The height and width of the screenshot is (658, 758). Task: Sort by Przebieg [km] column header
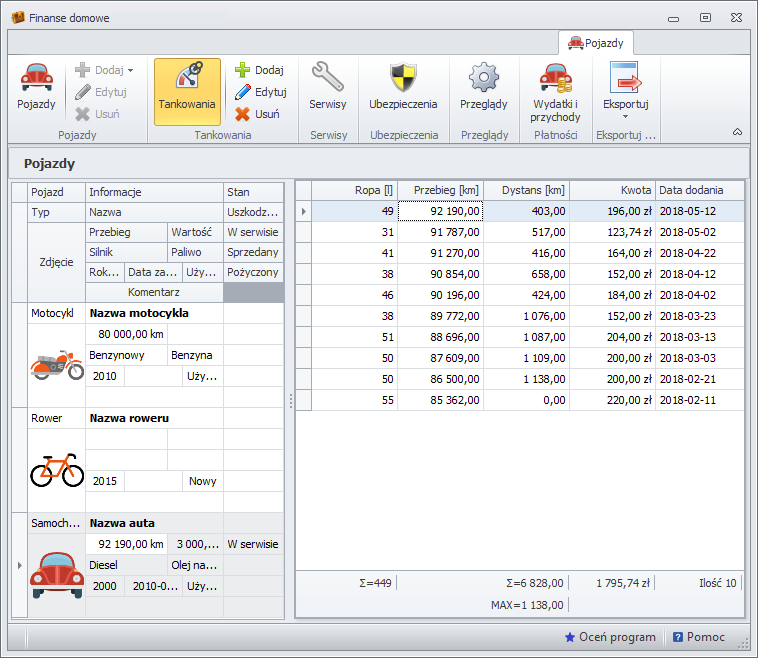tap(440, 190)
